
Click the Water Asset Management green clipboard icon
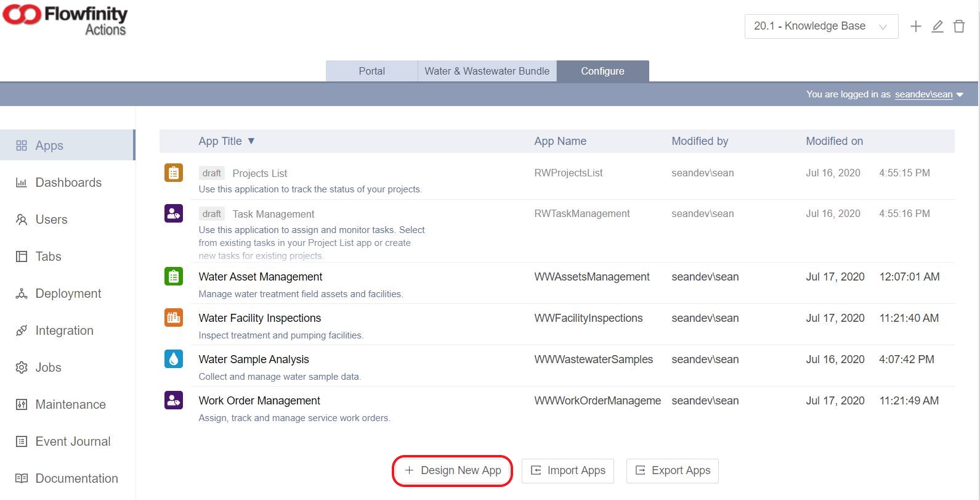(174, 276)
